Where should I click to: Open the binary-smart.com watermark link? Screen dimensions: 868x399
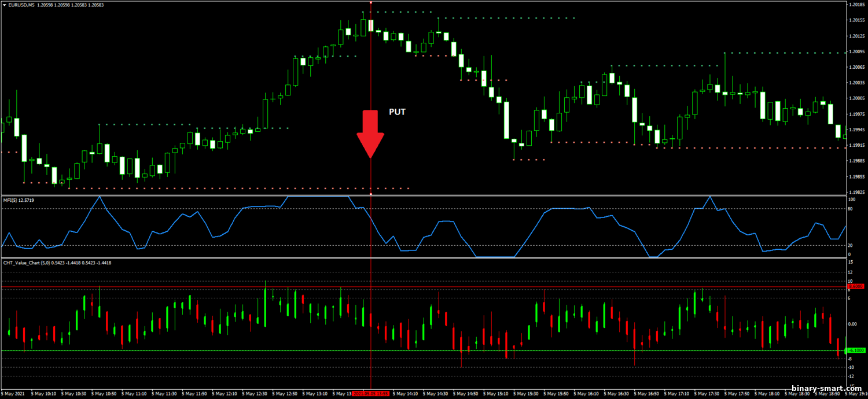[826, 389]
